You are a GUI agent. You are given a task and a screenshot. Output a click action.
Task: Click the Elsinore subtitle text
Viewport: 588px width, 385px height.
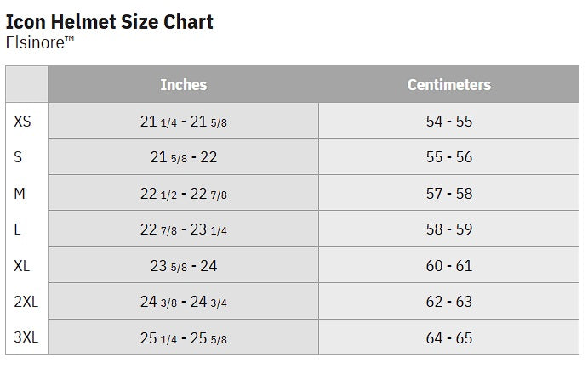[x=36, y=42]
